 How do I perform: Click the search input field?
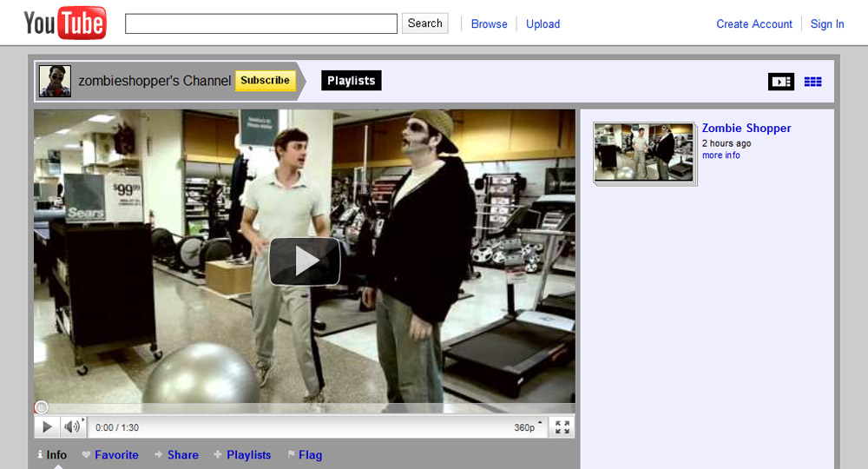pos(260,23)
